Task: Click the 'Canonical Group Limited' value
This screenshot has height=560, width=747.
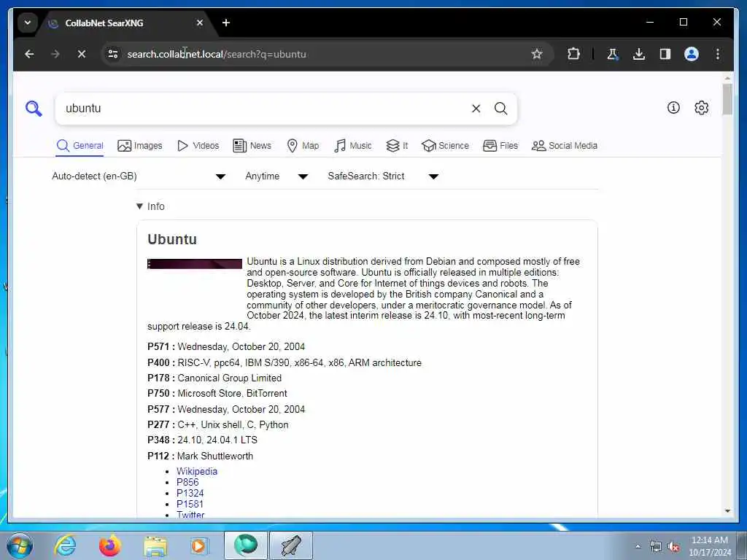Action: 230,378
